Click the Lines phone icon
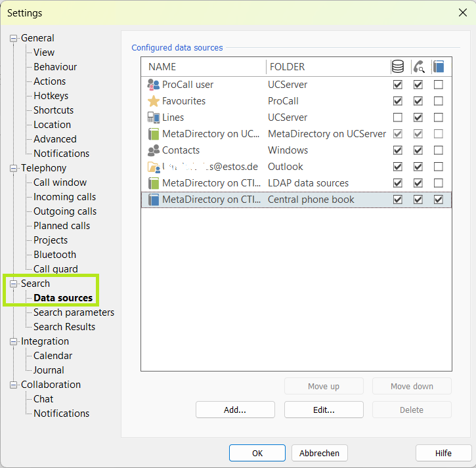 (x=153, y=117)
